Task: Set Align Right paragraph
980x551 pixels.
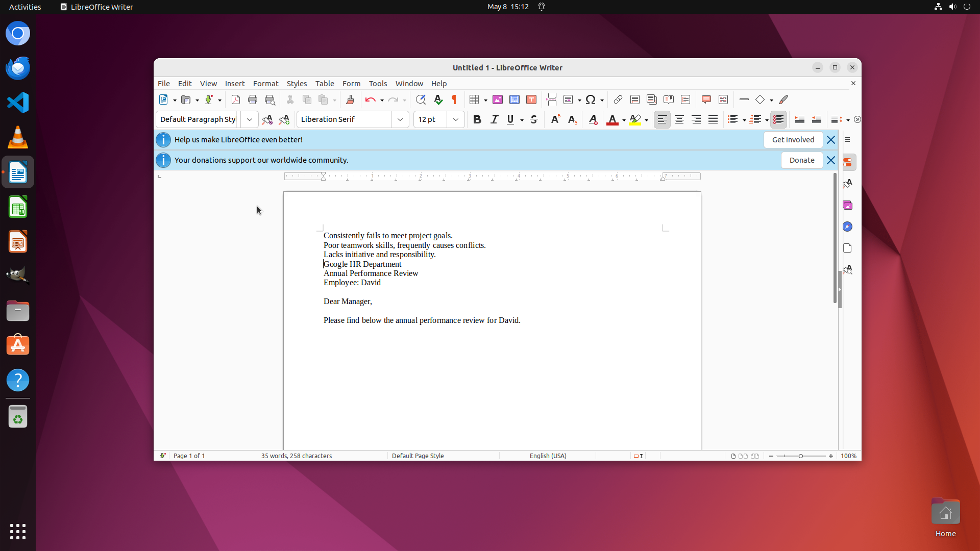Action: click(696, 119)
